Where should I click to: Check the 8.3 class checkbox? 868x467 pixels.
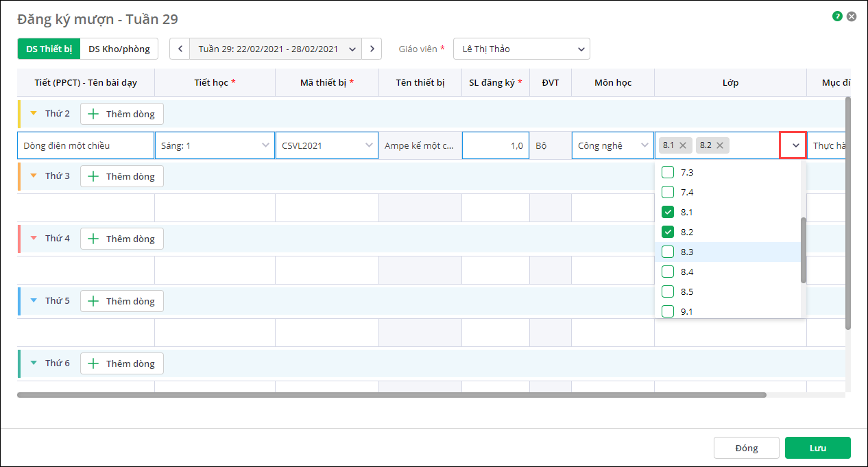pos(668,252)
